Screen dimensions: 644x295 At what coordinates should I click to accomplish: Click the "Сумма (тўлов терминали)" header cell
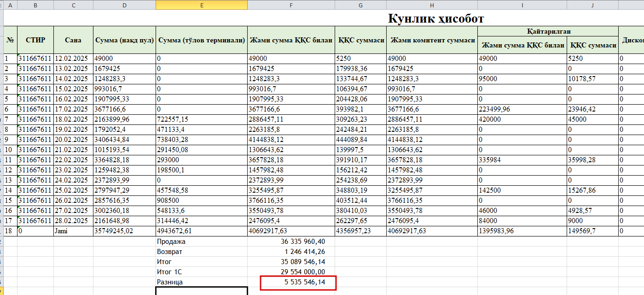(x=202, y=40)
